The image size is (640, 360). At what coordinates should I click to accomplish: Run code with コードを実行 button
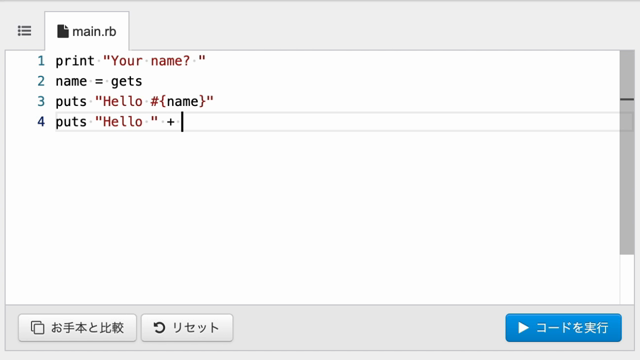[x=563, y=327]
